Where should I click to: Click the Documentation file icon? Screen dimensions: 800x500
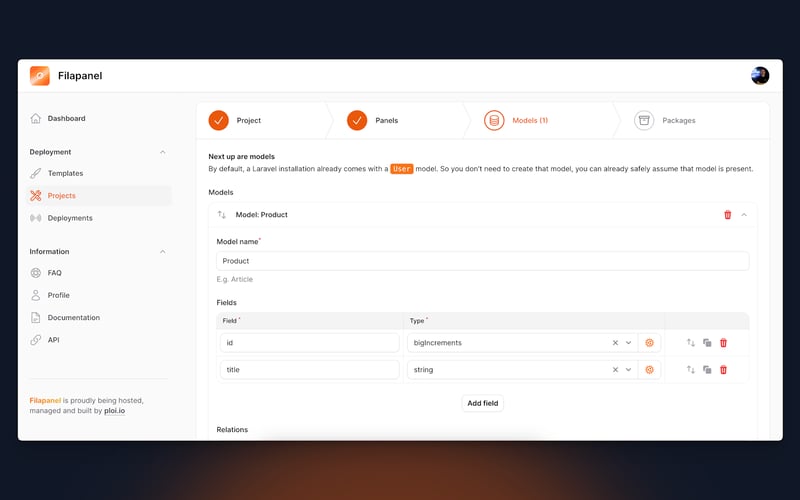tap(36, 317)
